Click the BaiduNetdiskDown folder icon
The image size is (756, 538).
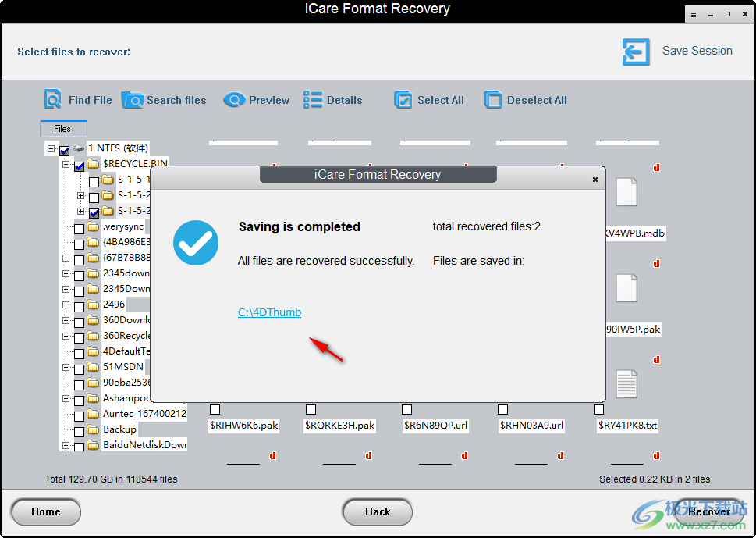pos(93,445)
